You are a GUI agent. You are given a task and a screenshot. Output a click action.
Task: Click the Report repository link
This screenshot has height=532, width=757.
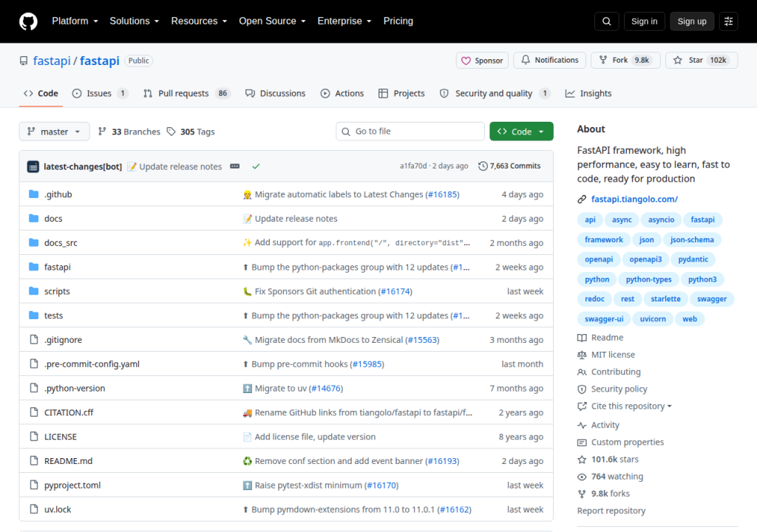point(611,511)
